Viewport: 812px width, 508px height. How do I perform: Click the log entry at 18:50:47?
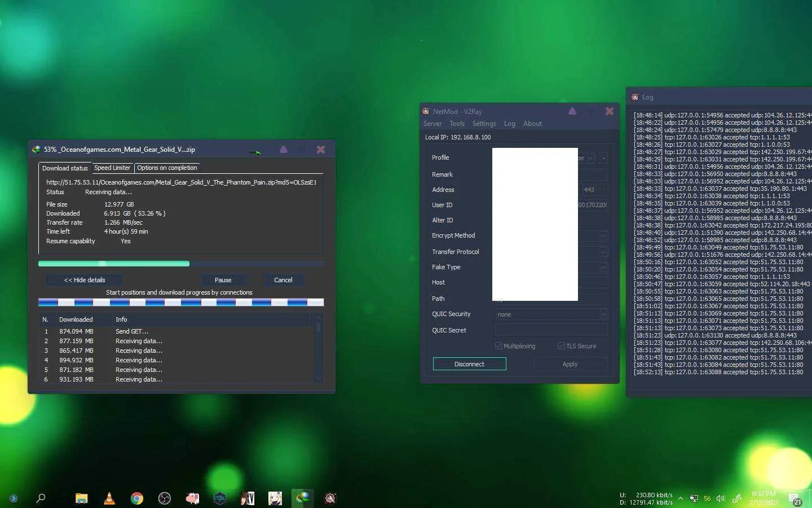pos(722,284)
